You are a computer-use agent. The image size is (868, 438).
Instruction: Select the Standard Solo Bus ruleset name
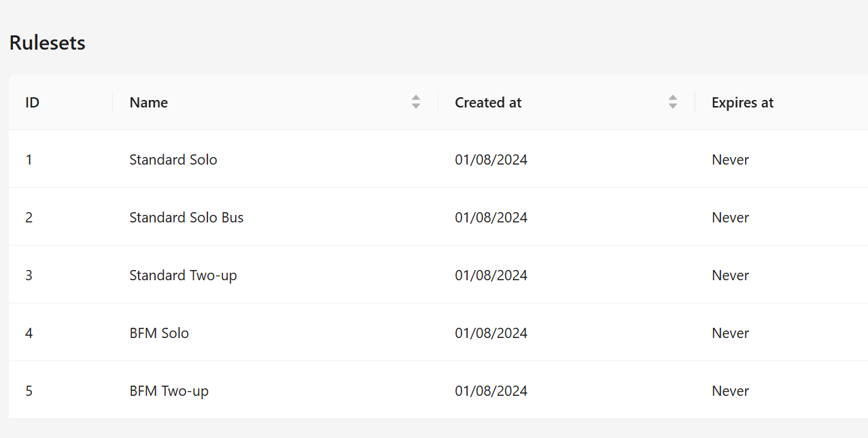186,218
